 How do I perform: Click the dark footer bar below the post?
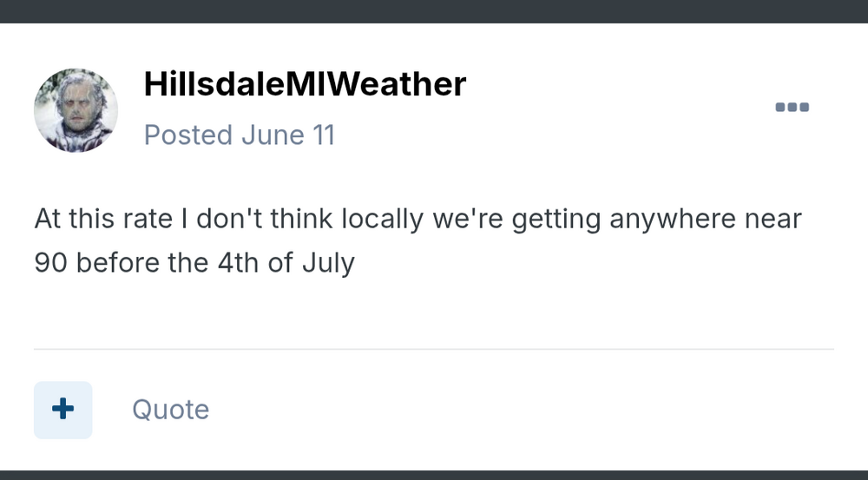[434, 475]
